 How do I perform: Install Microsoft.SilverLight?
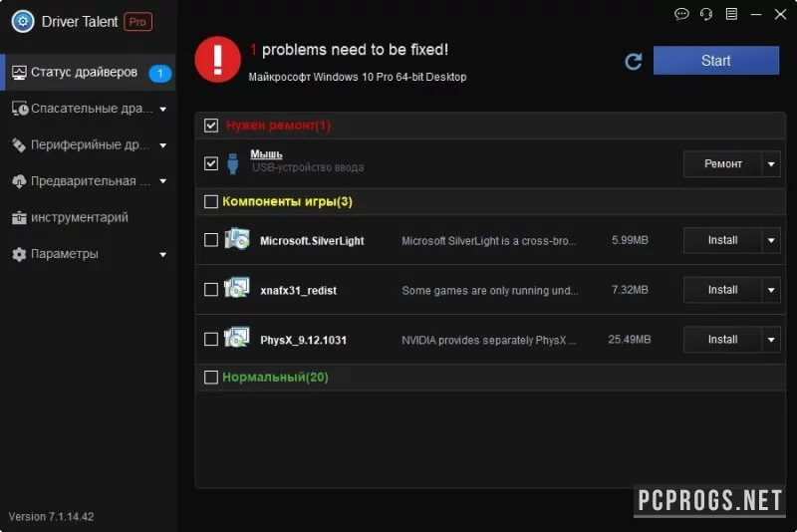click(x=723, y=240)
